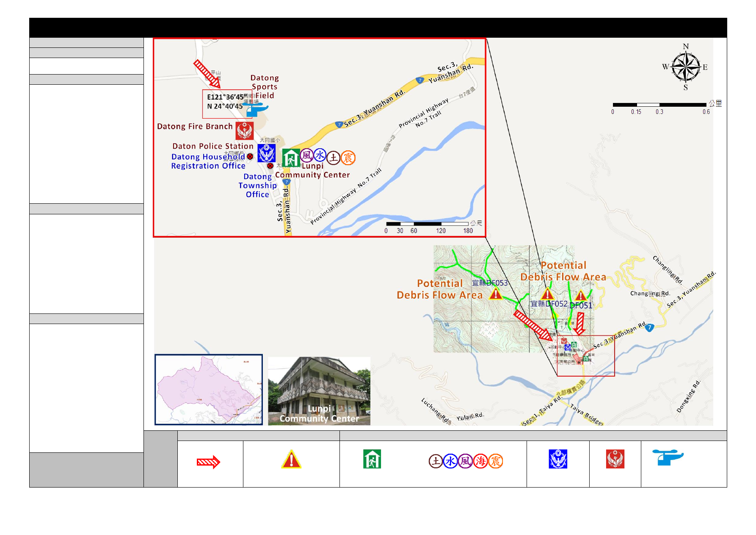This screenshot has height=535, width=756.
Task: Click the Lunpi Community Center building photo
Action: pyautogui.click(x=319, y=391)
